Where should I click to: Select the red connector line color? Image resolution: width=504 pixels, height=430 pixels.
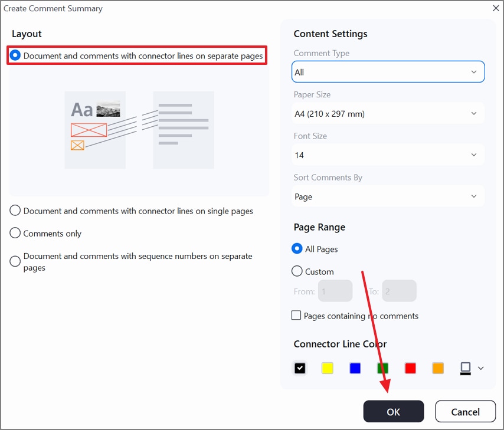pos(410,367)
